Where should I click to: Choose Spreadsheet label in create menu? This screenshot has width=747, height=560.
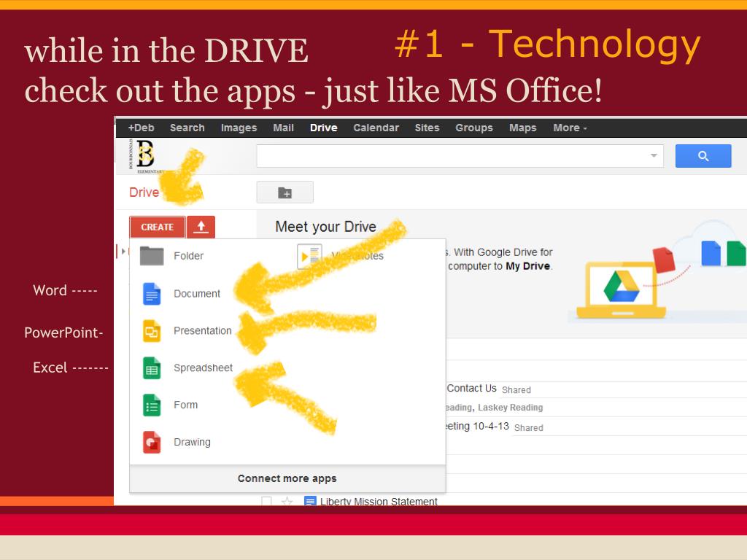click(203, 367)
